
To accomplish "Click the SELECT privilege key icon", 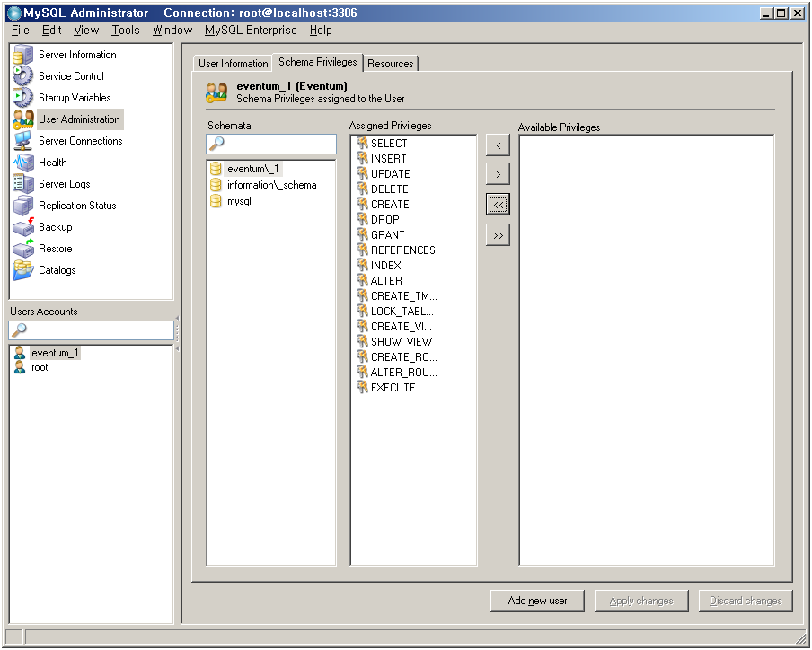I will point(363,143).
